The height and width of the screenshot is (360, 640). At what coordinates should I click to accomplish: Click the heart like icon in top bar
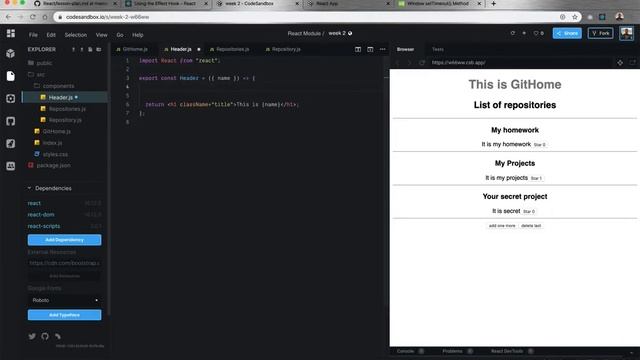[x=536, y=33]
